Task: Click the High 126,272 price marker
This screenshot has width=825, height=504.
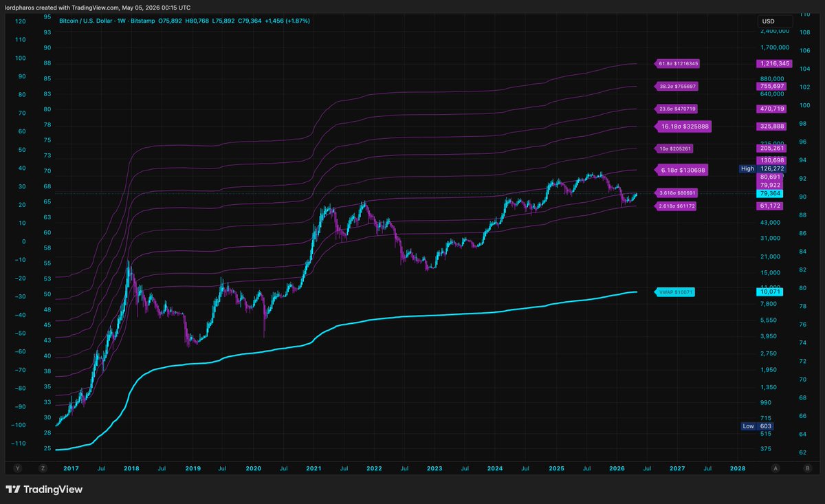Action: click(763, 168)
